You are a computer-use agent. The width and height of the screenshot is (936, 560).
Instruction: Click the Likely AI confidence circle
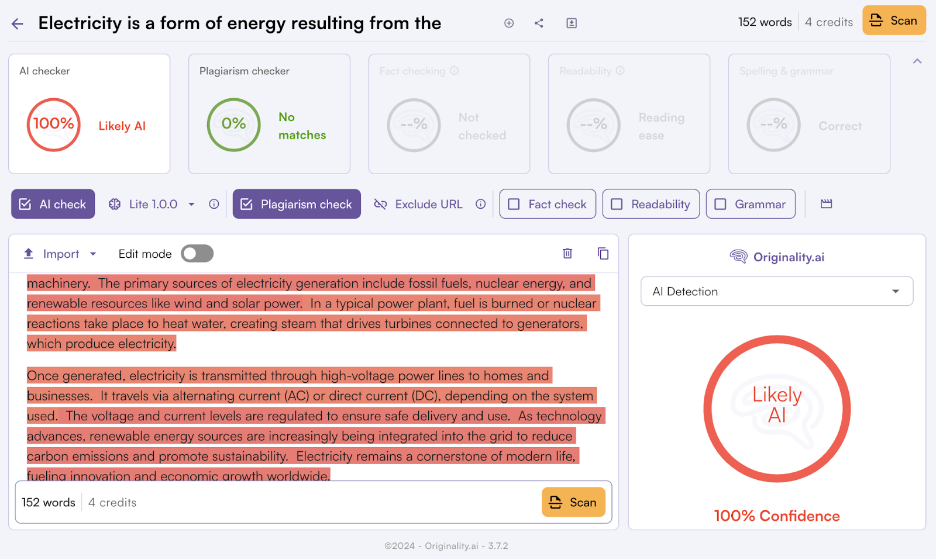tap(777, 409)
